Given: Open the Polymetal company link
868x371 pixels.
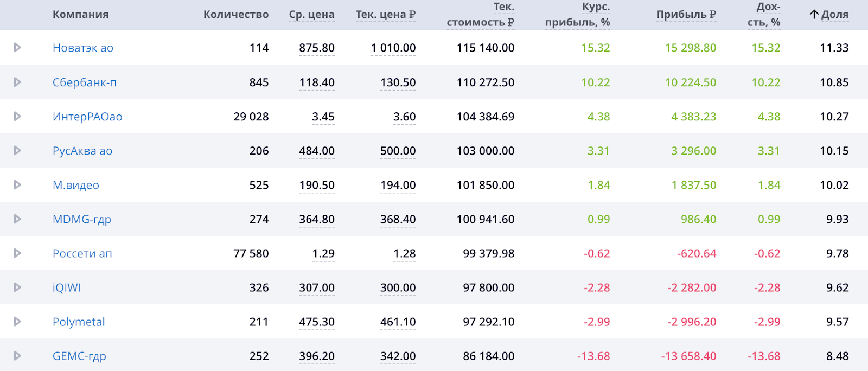Looking at the screenshot, I should [x=79, y=322].
